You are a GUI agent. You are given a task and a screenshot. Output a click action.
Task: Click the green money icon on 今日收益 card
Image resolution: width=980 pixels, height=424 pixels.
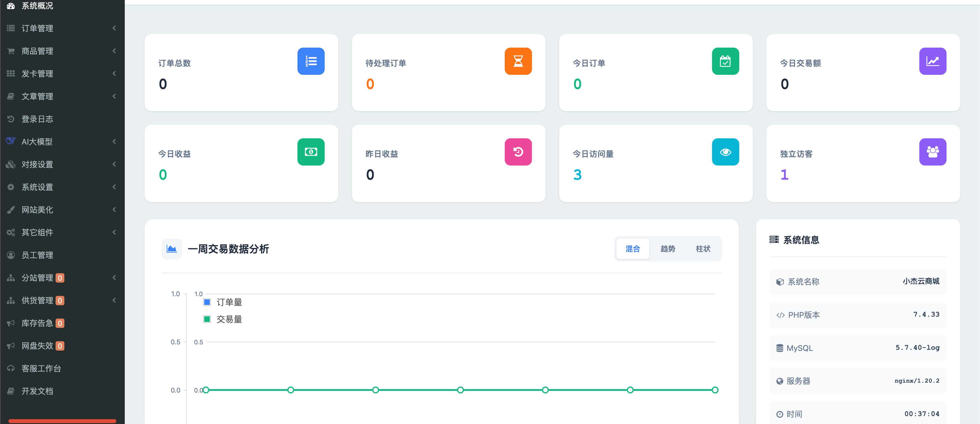[311, 152]
